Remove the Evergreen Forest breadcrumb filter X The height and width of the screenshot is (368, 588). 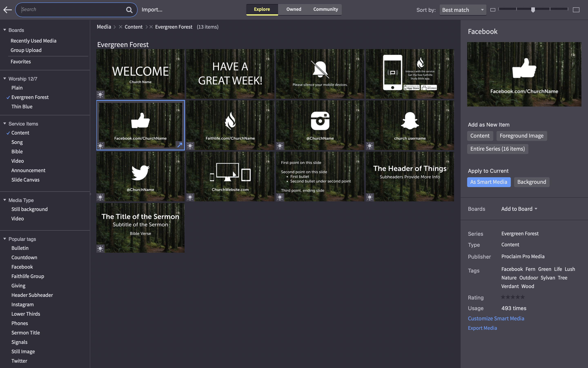[151, 27]
